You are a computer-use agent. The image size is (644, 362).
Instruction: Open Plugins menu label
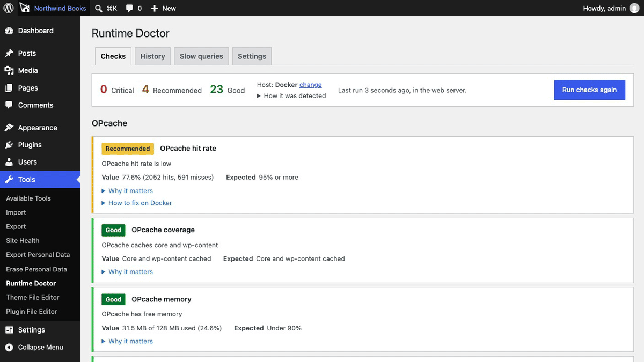coord(30,145)
